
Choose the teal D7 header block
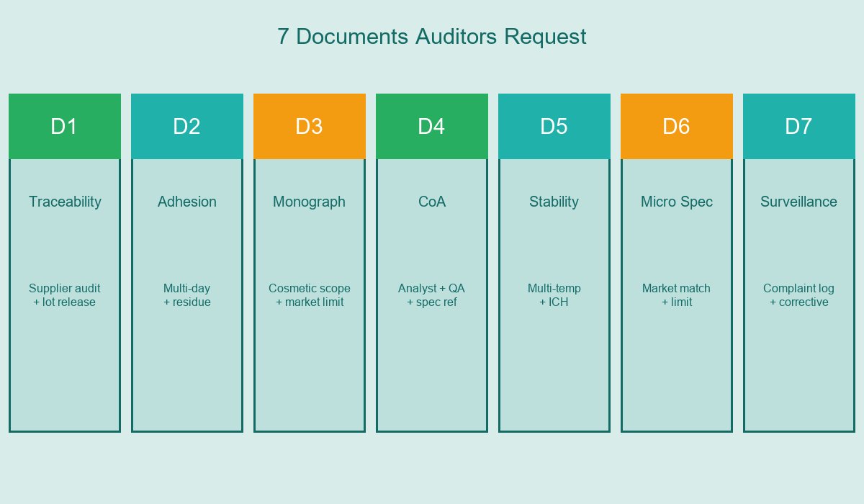pos(799,126)
